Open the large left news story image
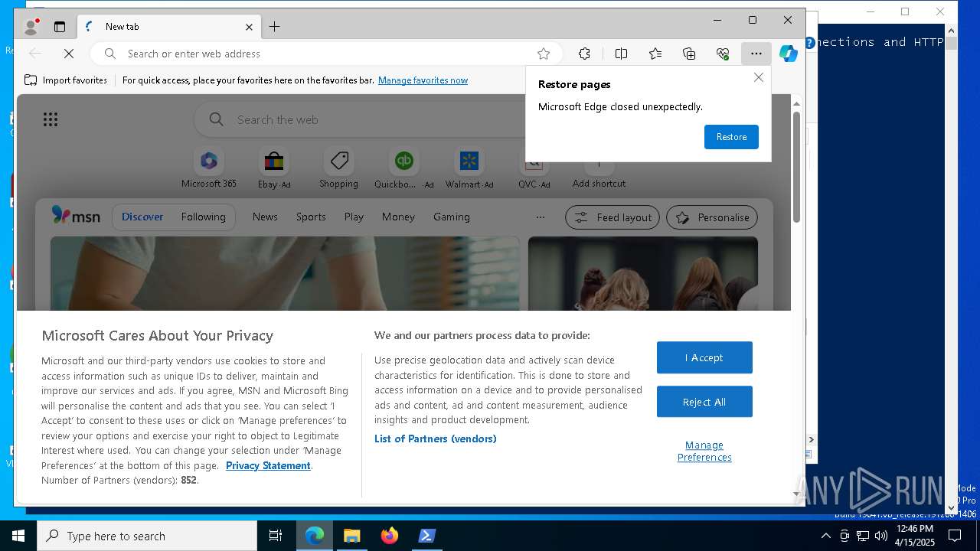Screen dimensions: 980x551 (x=285, y=273)
